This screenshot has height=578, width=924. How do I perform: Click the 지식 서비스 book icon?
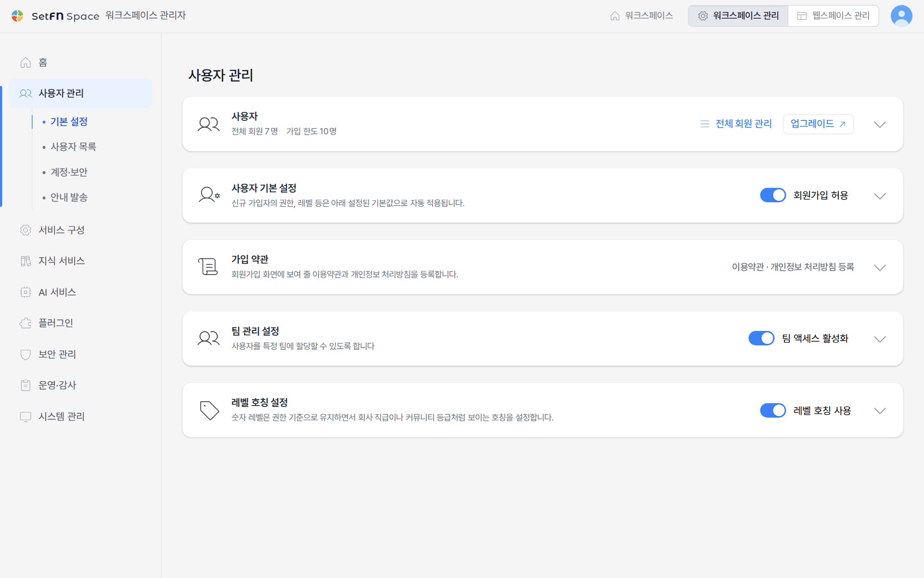tap(26, 261)
